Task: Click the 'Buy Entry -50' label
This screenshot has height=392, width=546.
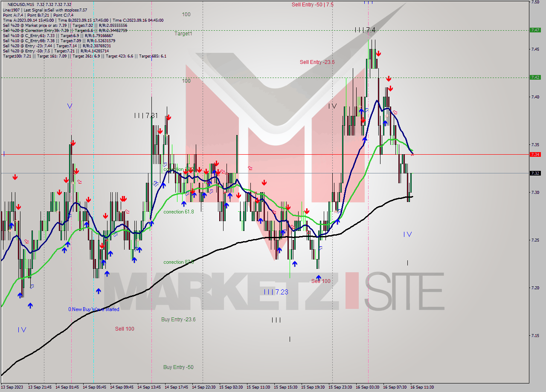Action: click(178, 367)
